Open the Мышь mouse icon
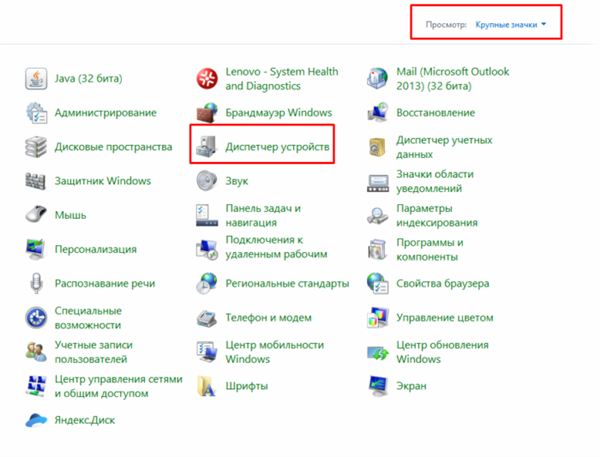The width and height of the screenshot is (600, 457). point(36,215)
